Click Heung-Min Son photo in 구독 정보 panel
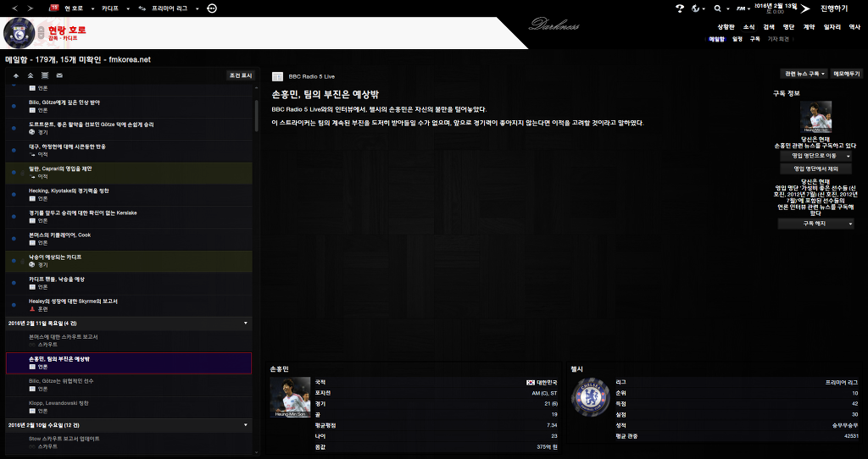Image resolution: width=868 pixels, height=459 pixels. (x=815, y=117)
